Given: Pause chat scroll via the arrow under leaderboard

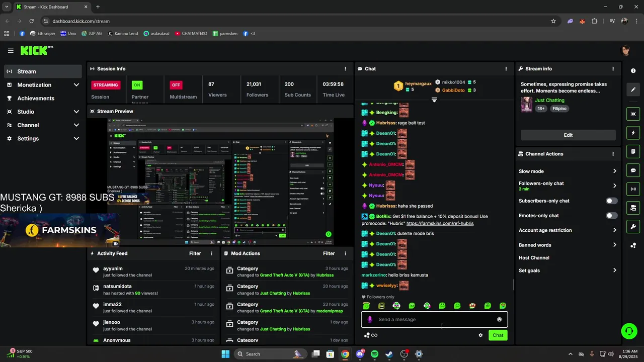Looking at the screenshot, I should pos(434,100).
